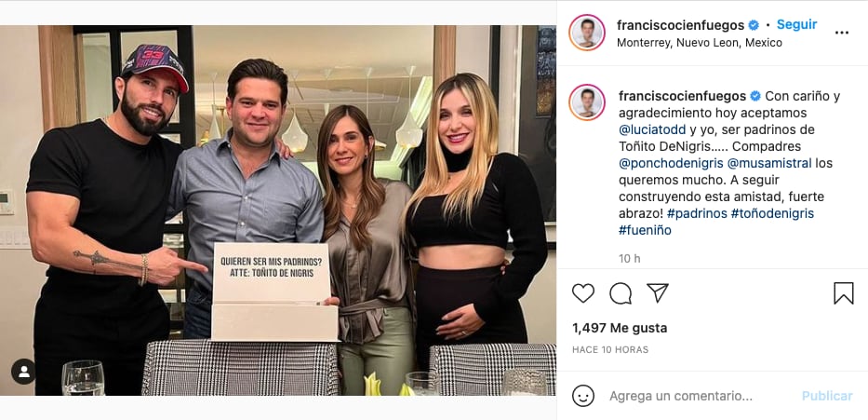This screenshot has width=868, height=420.
Task: Share the post via paper plane icon
Action: (658, 293)
